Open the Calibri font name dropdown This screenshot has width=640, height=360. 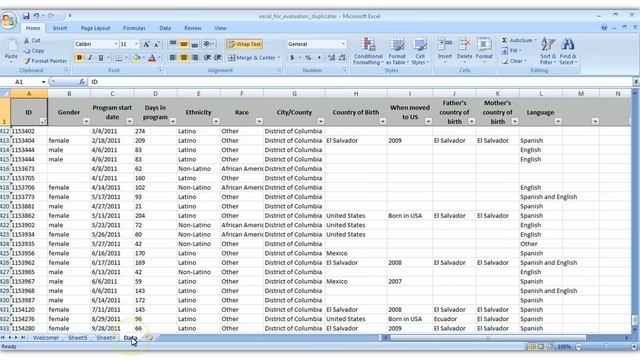pyautogui.click(x=116, y=44)
